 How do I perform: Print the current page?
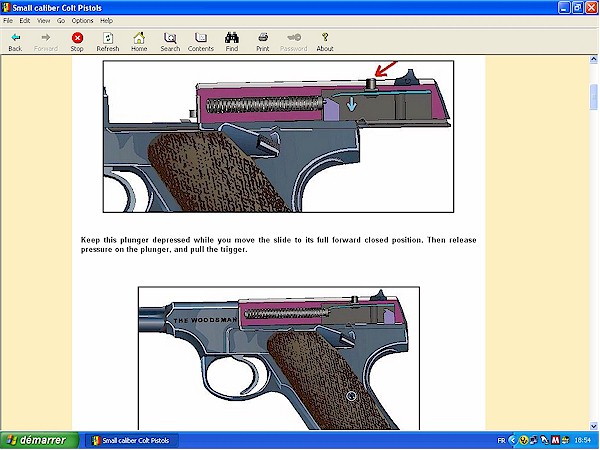[262, 41]
